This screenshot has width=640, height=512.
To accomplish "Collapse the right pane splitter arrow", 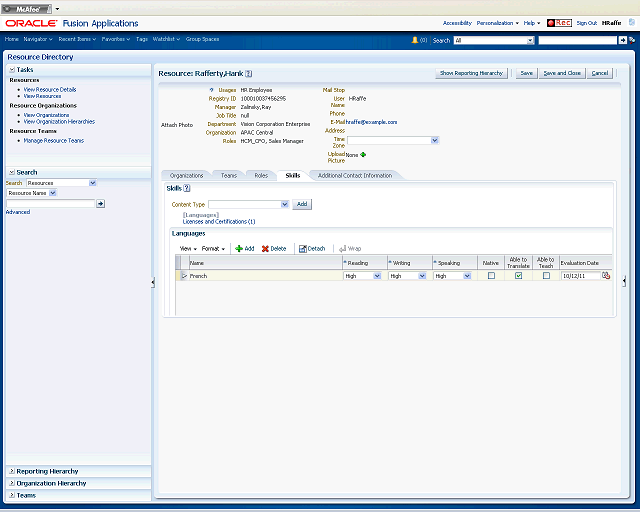I will pos(624,281).
